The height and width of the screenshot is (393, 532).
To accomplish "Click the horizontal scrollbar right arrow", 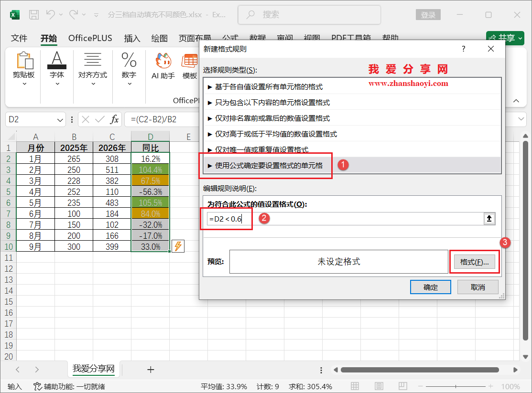I will coord(515,370).
